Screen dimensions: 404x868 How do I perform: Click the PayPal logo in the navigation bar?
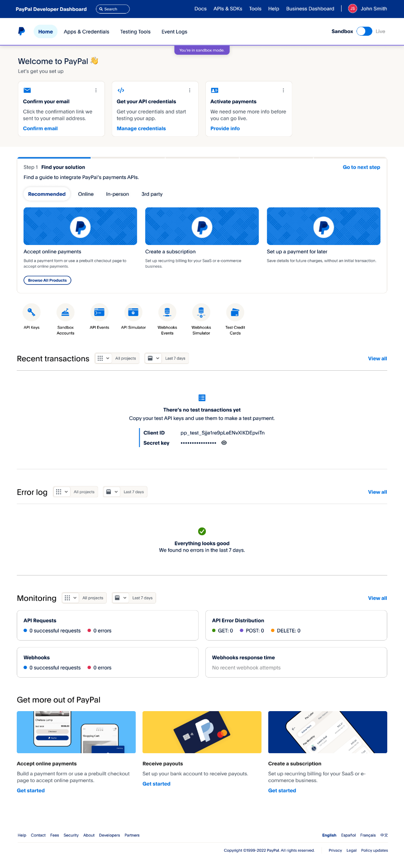point(21,31)
